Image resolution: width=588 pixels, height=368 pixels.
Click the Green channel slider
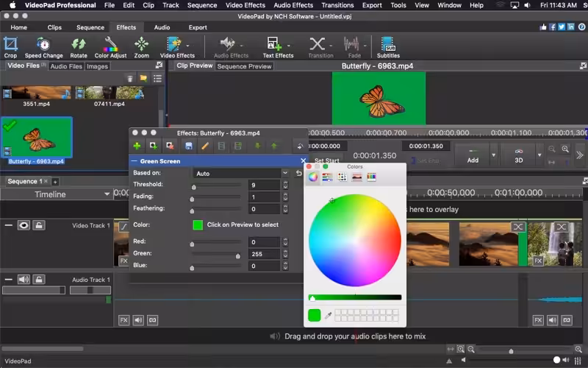tap(216, 254)
